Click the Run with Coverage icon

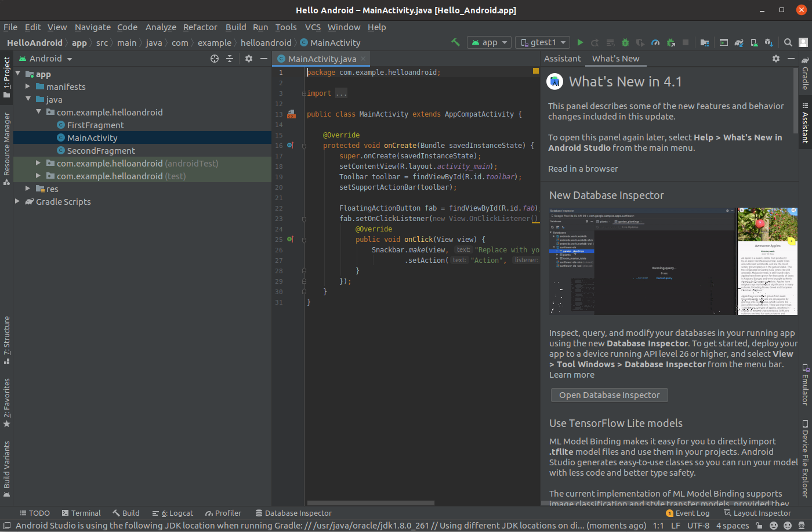coord(640,42)
